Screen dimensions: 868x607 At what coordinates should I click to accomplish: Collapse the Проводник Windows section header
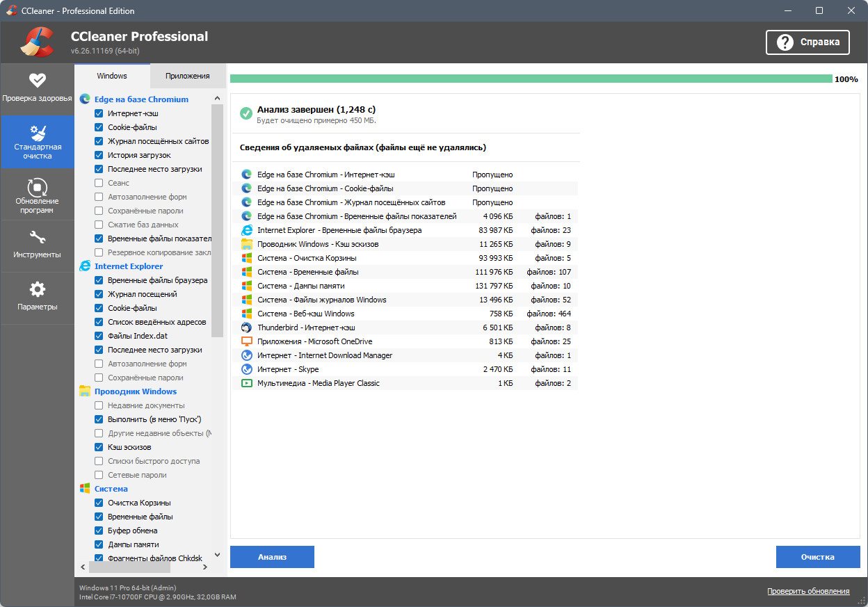(135, 391)
